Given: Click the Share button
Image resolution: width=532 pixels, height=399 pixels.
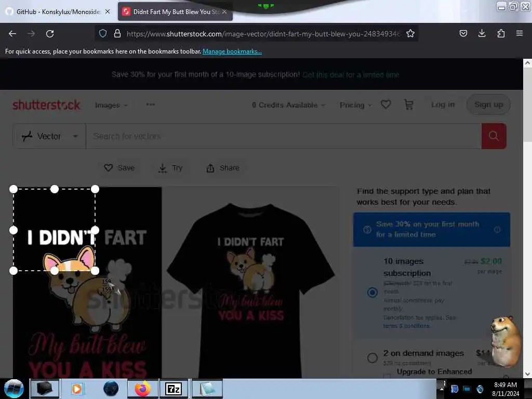Looking at the screenshot, I should (x=223, y=168).
